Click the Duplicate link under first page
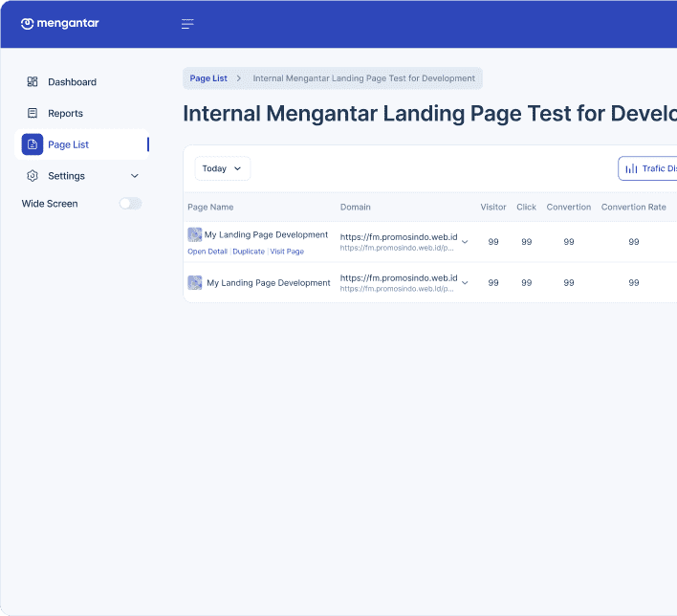This screenshot has height=616, width=677. (x=249, y=252)
